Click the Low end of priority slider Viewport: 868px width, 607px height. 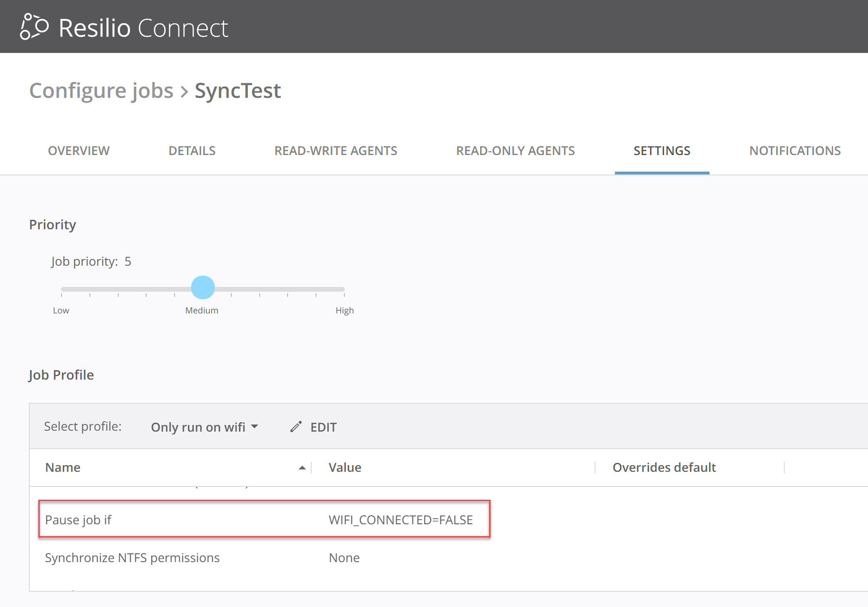coord(62,289)
